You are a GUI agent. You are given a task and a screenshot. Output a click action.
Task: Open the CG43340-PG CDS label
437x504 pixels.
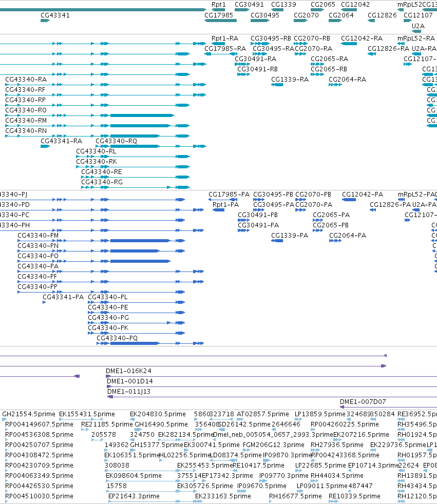(x=108, y=318)
